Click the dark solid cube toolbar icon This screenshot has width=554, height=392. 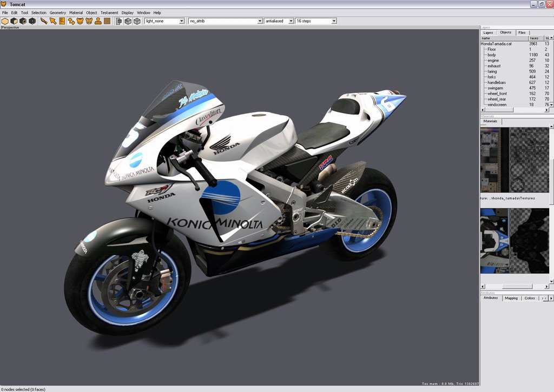(x=32, y=21)
